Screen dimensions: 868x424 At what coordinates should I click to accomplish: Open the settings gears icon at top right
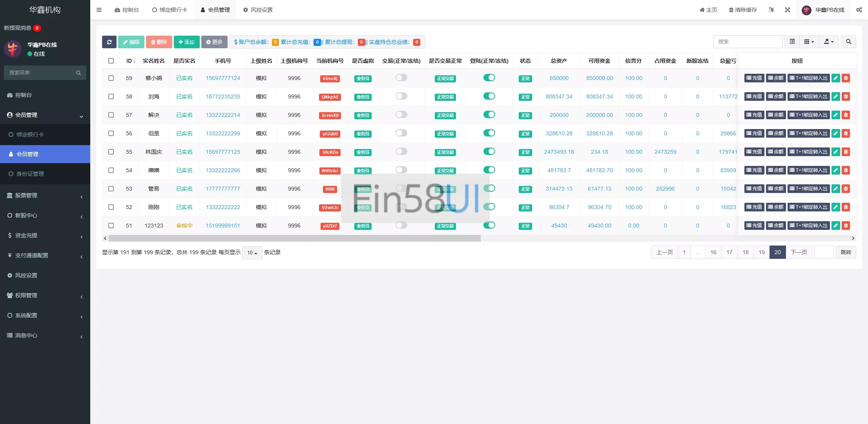coord(859,10)
